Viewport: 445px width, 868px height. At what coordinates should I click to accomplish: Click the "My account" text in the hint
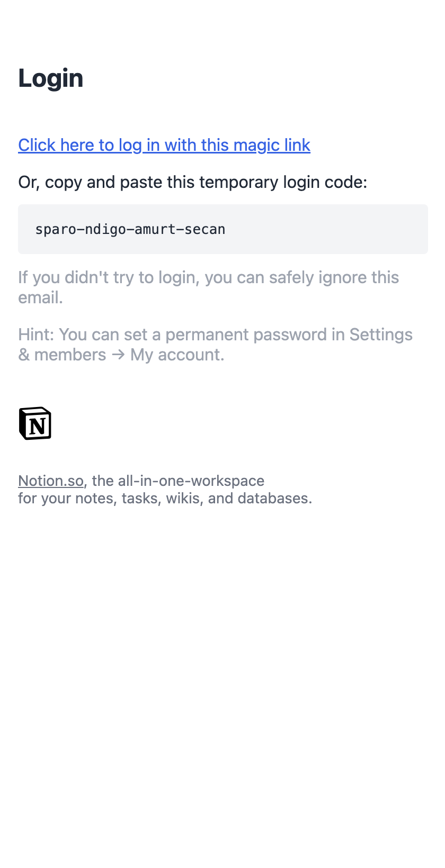coord(177,355)
